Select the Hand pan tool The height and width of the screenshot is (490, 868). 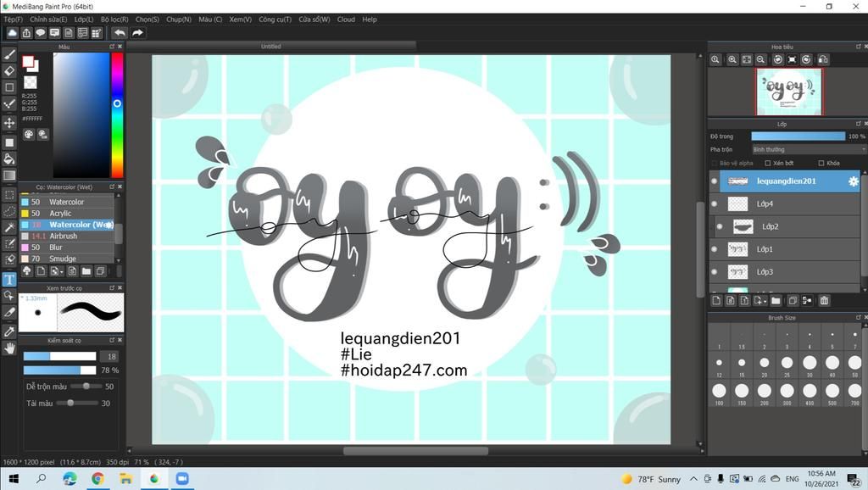[x=9, y=348]
